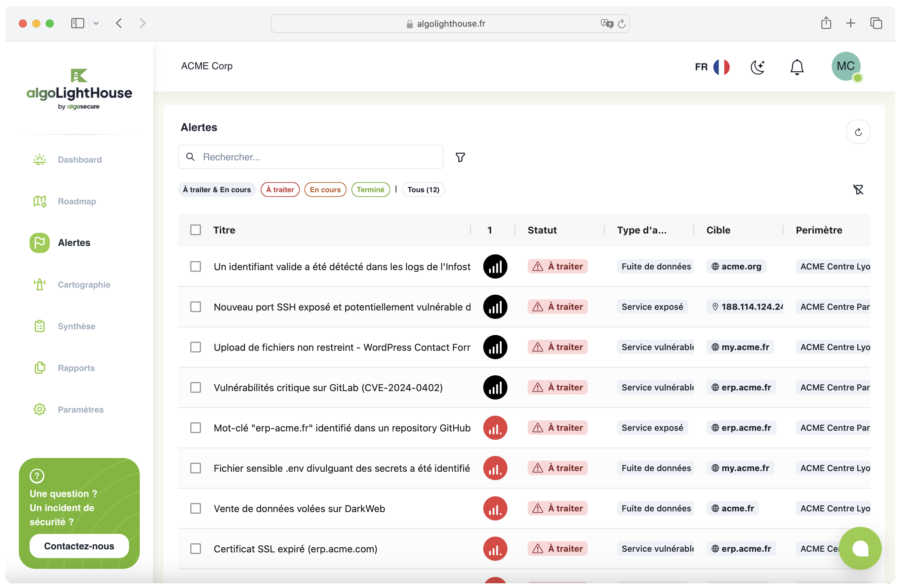The height and width of the screenshot is (588, 904).
Task: Select the Synthèse clipboard icon
Action: [x=40, y=326]
